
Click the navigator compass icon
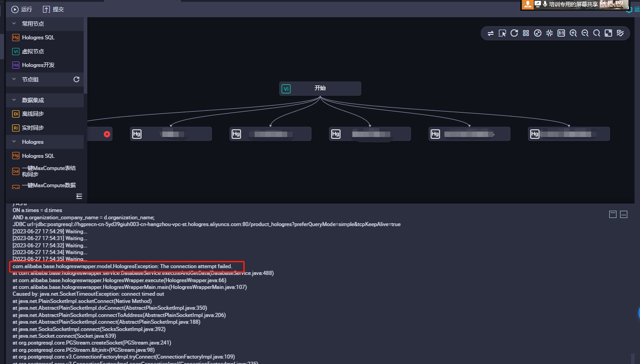(x=538, y=33)
